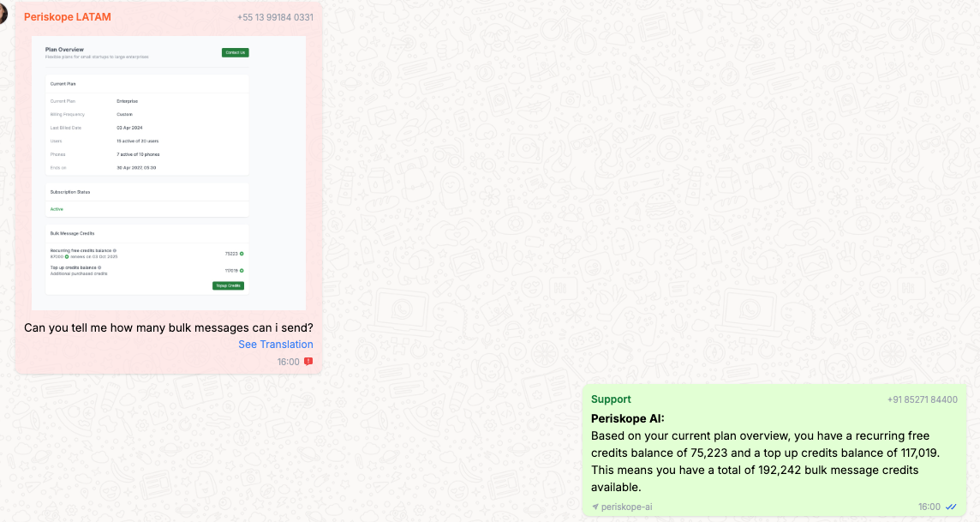Viewport: 980px width, 522px height.
Task: Click the blue double-check read receipt icon
Action: point(951,507)
